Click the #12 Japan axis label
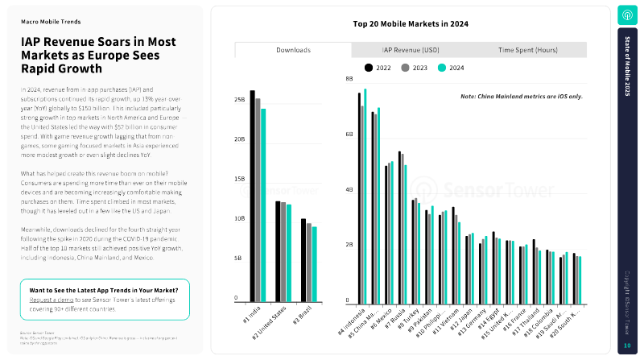The height and width of the screenshot is (360, 644). [x=461, y=319]
